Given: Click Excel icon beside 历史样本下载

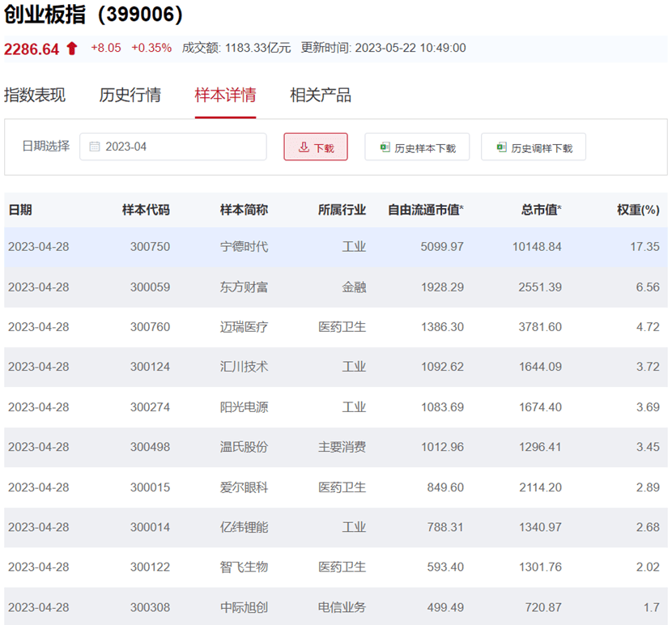Looking at the screenshot, I should (385, 147).
